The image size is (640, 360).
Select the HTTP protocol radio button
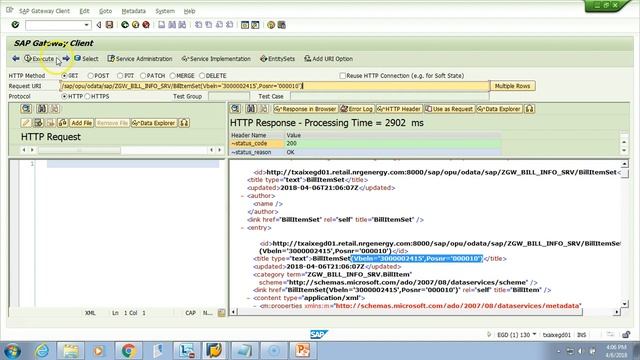tap(64, 97)
